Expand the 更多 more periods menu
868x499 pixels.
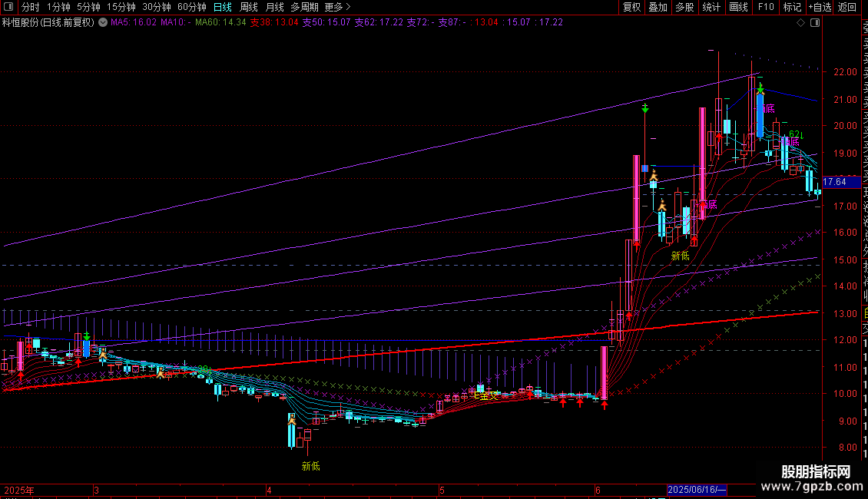point(338,7)
